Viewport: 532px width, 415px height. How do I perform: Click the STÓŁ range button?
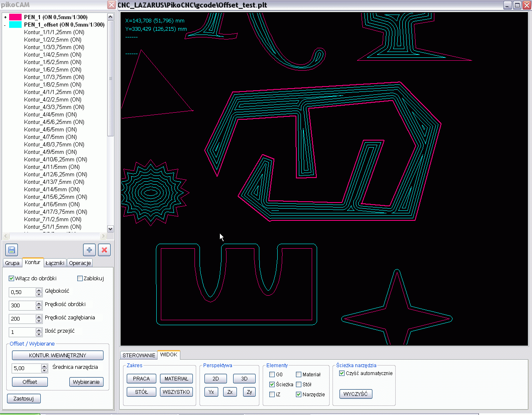(x=141, y=392)
